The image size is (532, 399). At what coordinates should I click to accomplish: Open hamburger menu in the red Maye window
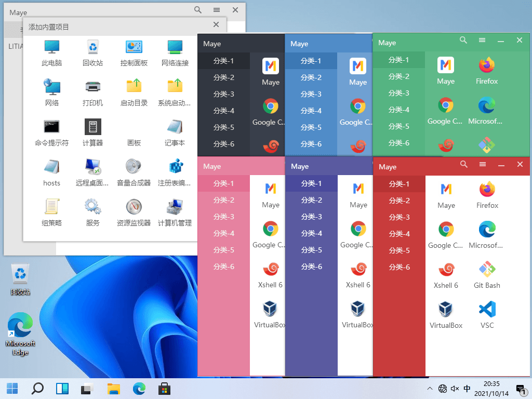click(x=483, y=165)
